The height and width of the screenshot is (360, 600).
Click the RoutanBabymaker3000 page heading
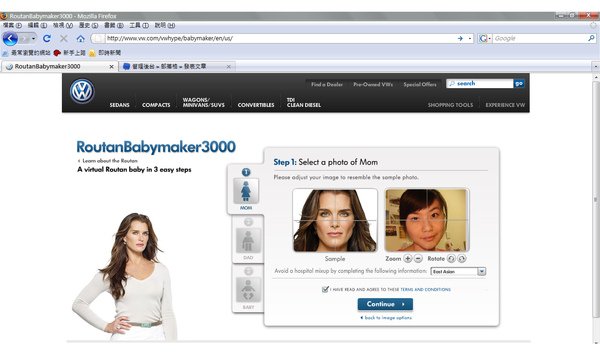point(156,147)
